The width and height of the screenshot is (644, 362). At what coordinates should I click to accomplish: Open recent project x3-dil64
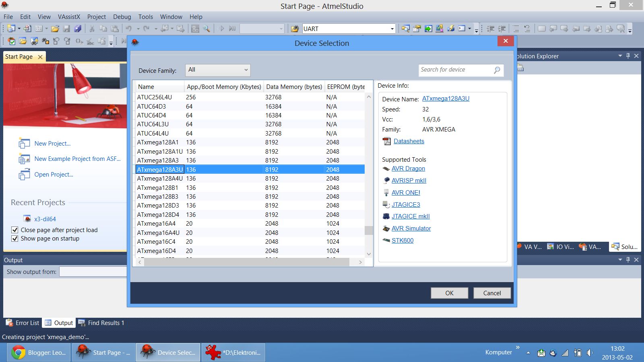point(45,219)
